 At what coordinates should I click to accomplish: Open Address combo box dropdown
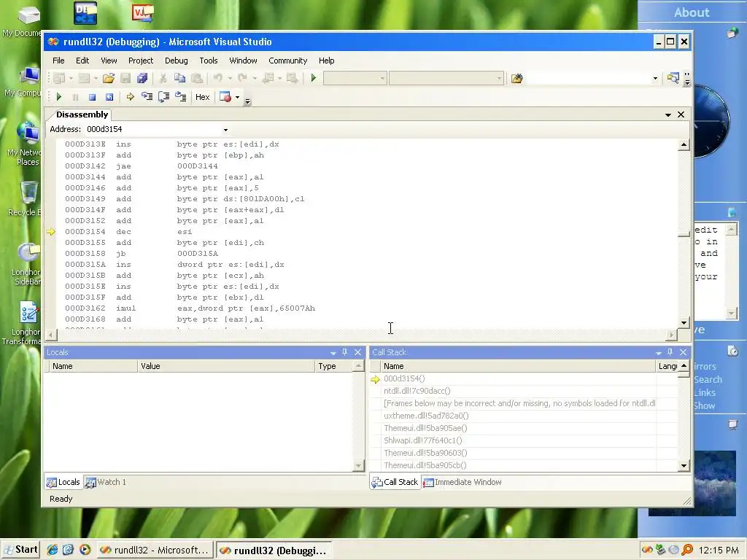tap(225, 130)
